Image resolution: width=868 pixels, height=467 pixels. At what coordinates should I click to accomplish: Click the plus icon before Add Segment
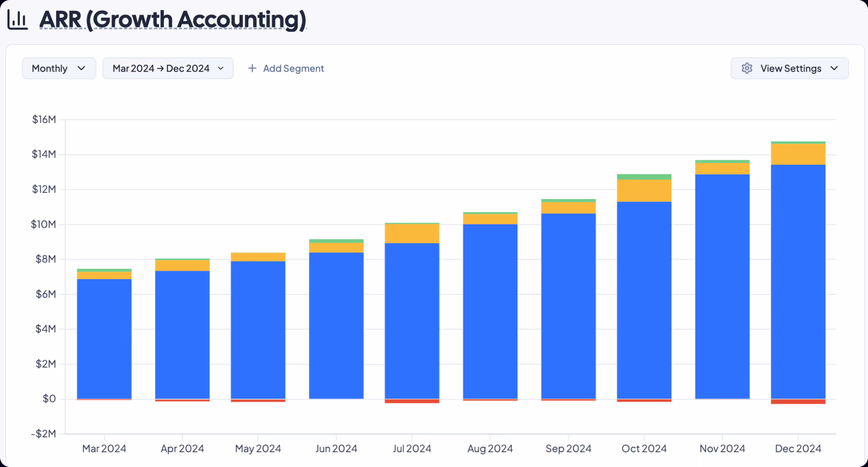pos(252,68)
